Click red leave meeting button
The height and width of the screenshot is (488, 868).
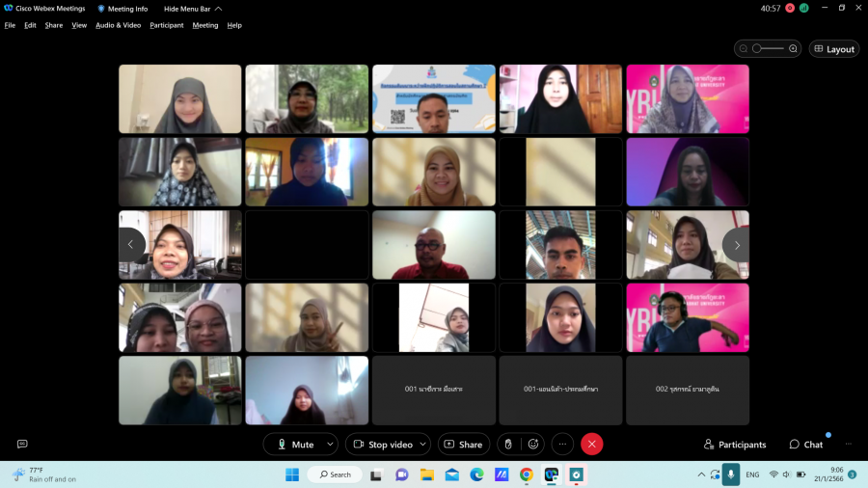592,444
